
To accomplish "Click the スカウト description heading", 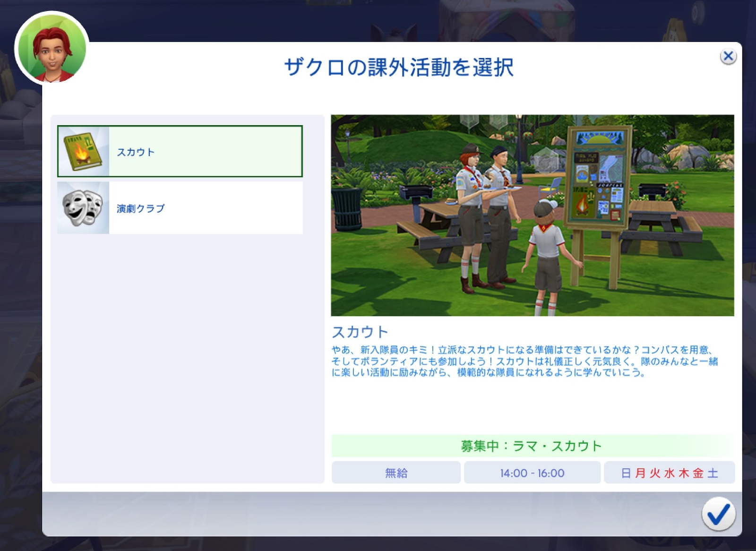I will (360, 332).
